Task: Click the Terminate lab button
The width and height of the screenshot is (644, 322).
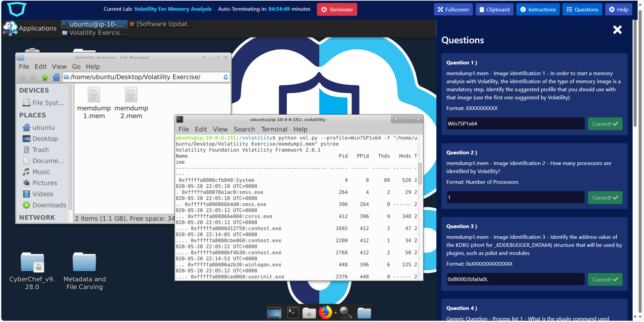Action: [337, 9]
